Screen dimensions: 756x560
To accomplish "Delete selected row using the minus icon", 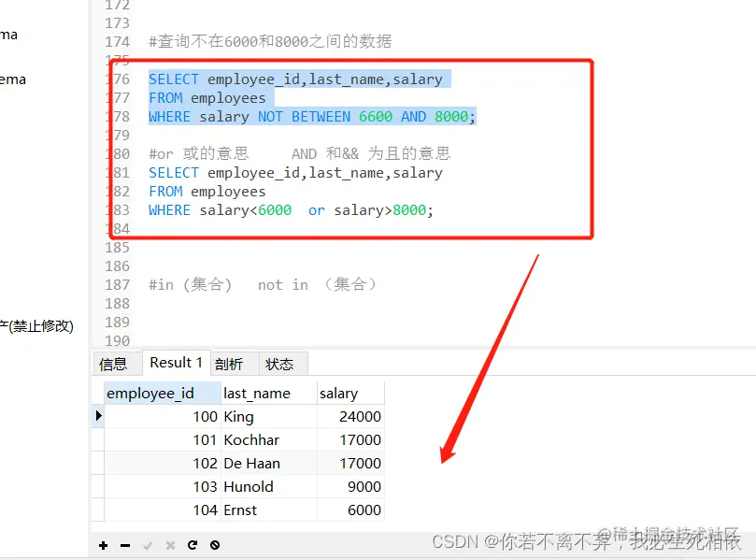I will point(122,545).
